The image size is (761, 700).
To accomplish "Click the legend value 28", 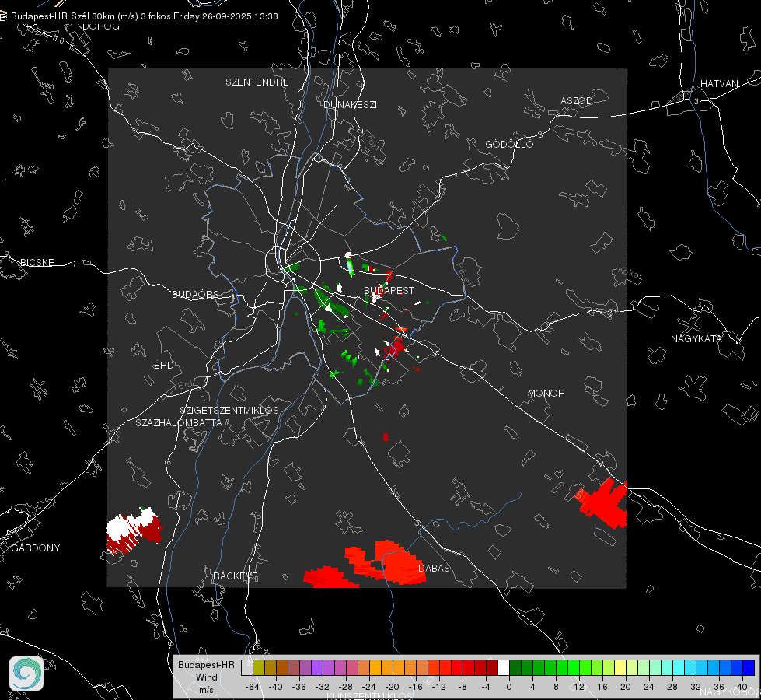I will (672, 687).
